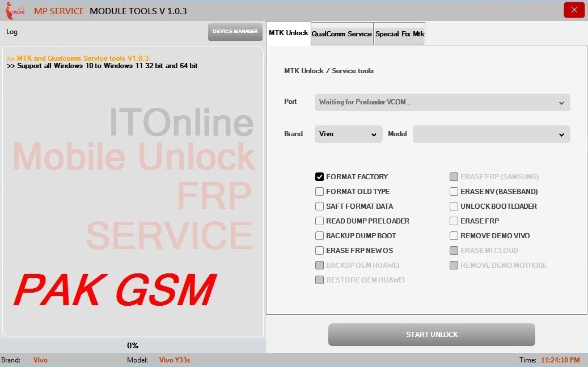Click the 'MP SERVICE' title text
588x367 pixels.
tap(59, 11)
